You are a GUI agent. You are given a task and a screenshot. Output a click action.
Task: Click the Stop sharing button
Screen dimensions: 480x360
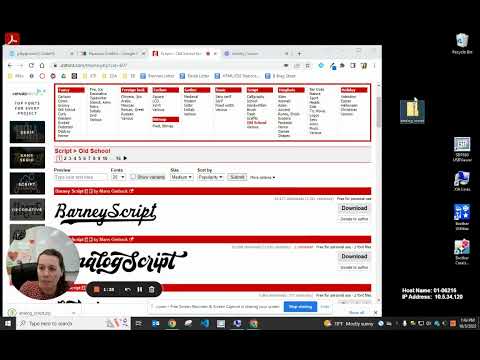coord(300,307)
